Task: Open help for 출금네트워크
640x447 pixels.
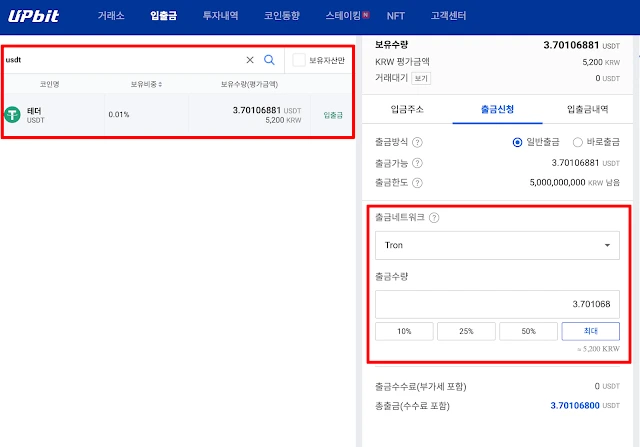Action: point(434,218)
